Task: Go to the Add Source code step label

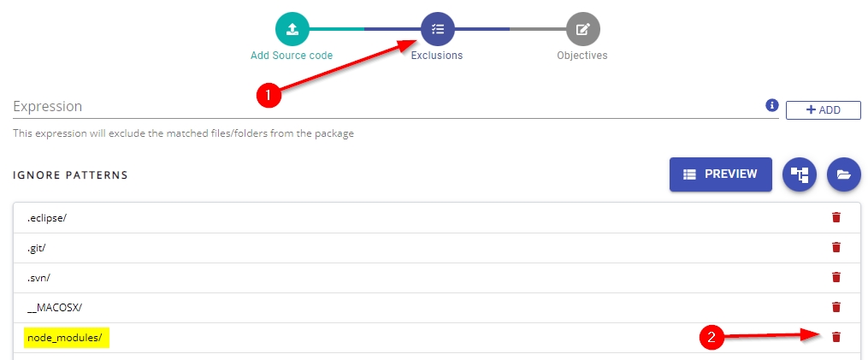Action: 292,56
